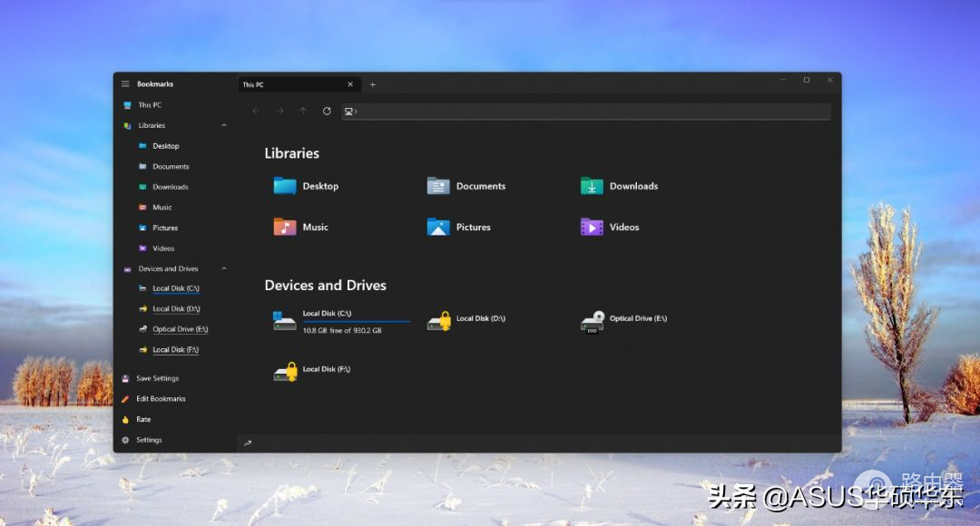Click the PC icon in the address bar
The image size is (980, 526).
tap(348, 112)
